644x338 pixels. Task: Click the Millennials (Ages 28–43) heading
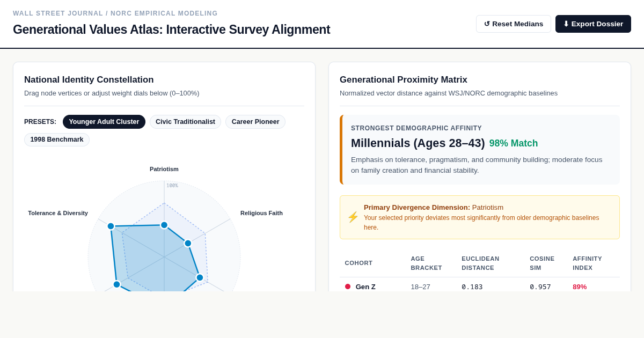(x=418, y=143)
